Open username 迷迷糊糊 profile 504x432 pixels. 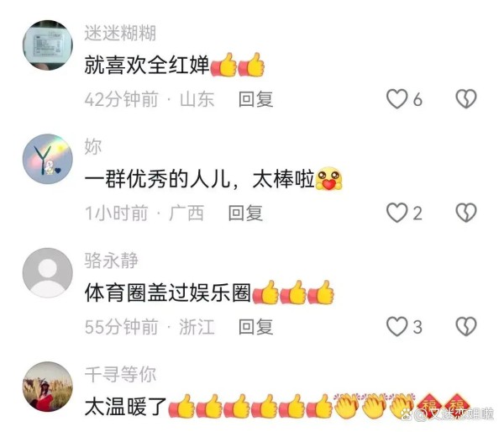click(120, 33)
